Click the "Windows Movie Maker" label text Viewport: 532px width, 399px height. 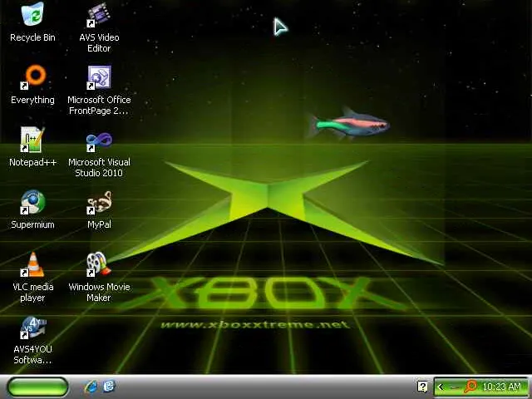99,292
